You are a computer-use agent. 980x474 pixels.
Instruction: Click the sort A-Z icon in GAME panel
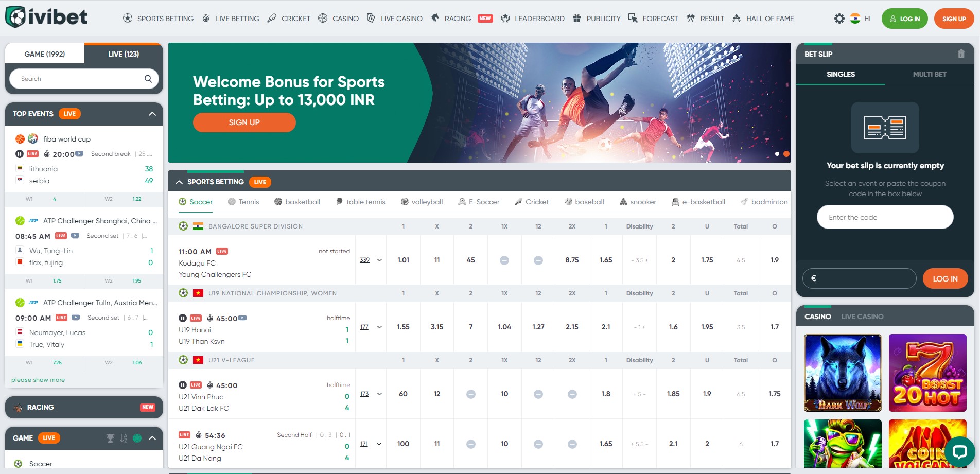click(x=124, y=438)
